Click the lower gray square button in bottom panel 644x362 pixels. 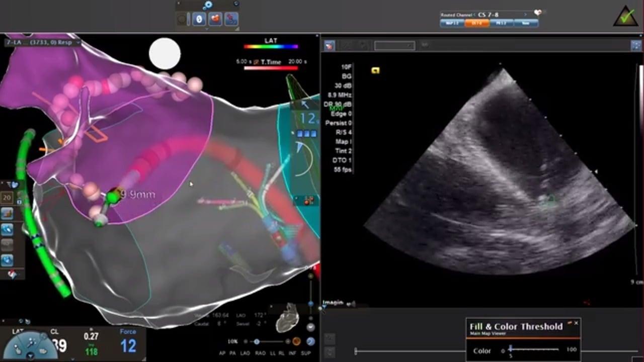pos(329,352)
